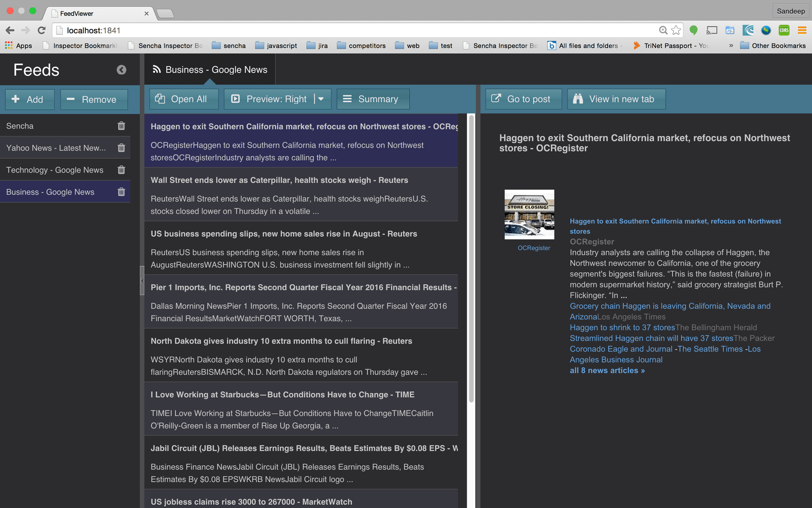Click the green Evernote extension icon
The width and height of the screenshot is (812, 508).
pos(693,30)
